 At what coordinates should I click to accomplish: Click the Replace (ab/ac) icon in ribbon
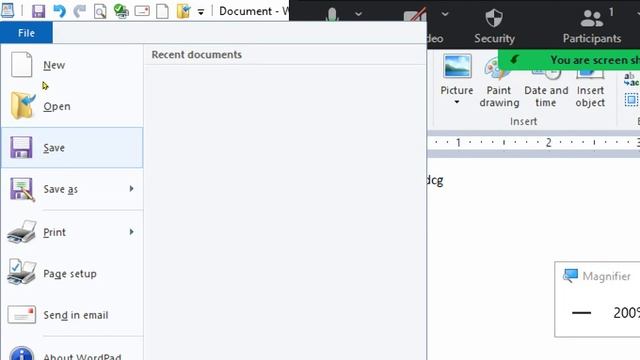[631, 79]
